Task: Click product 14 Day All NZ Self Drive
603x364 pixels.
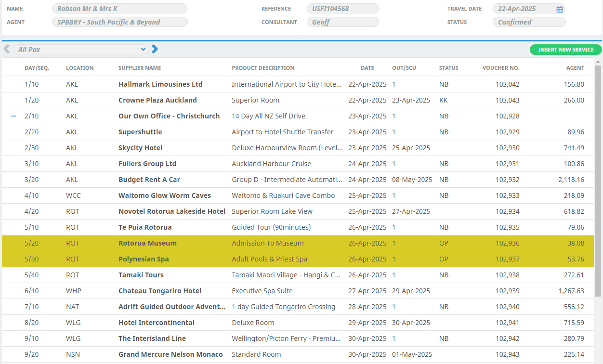Action: click(268, 116)
